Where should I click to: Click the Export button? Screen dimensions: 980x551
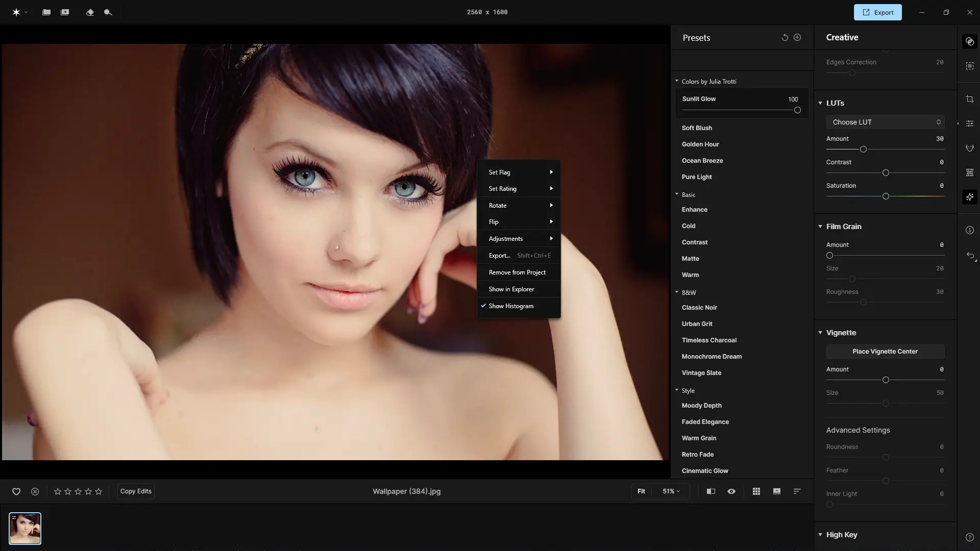[877, 12]
